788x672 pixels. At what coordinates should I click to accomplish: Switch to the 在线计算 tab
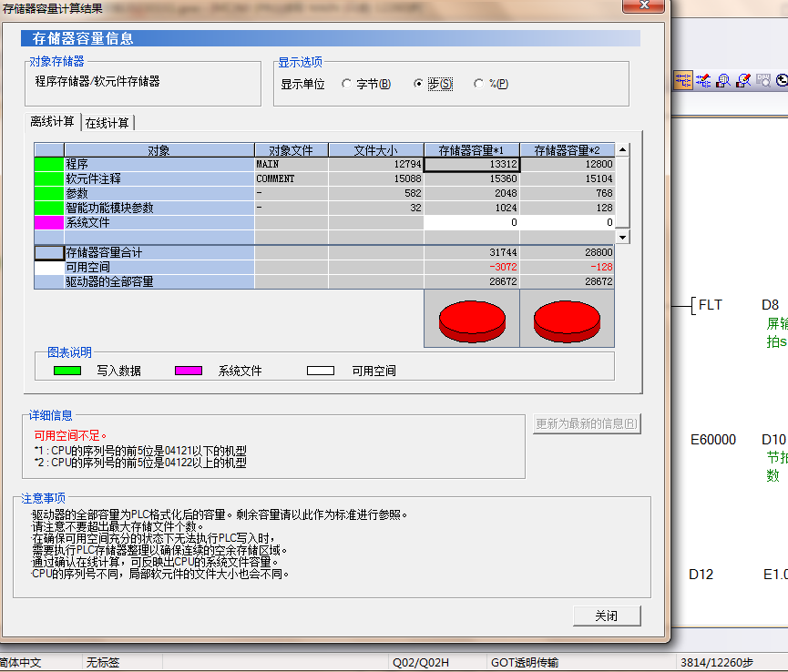(x=107, y=123)
